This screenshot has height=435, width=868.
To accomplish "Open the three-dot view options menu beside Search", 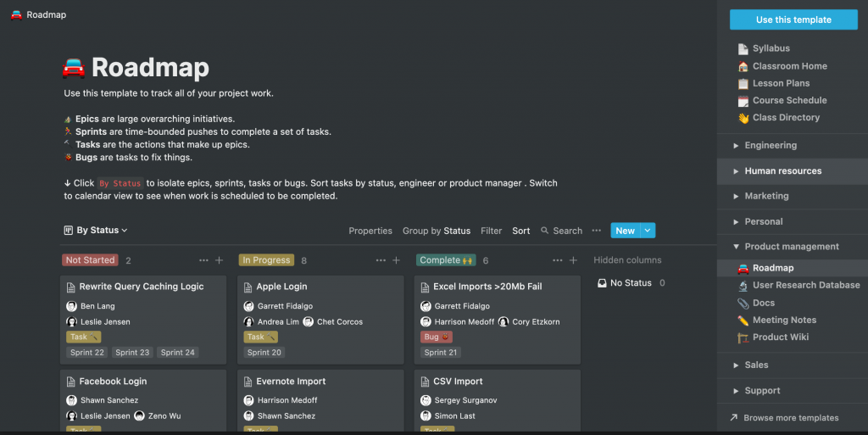I will tap(596, 231).
